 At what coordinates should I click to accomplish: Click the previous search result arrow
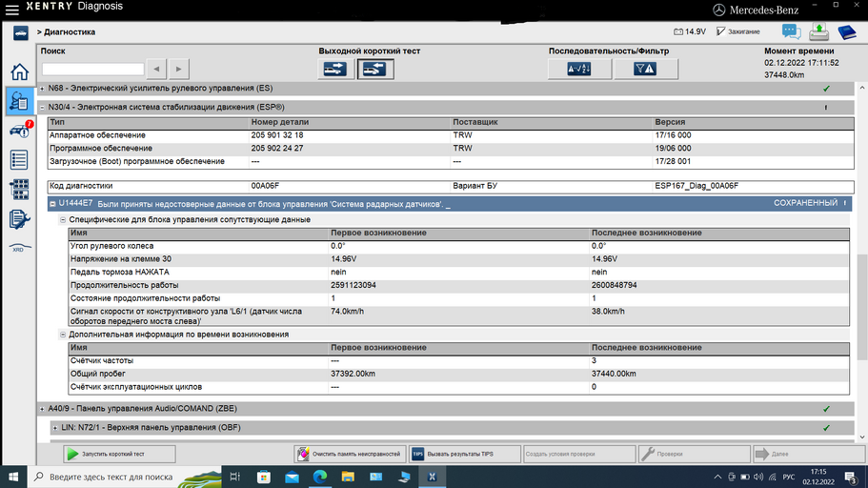156,70
